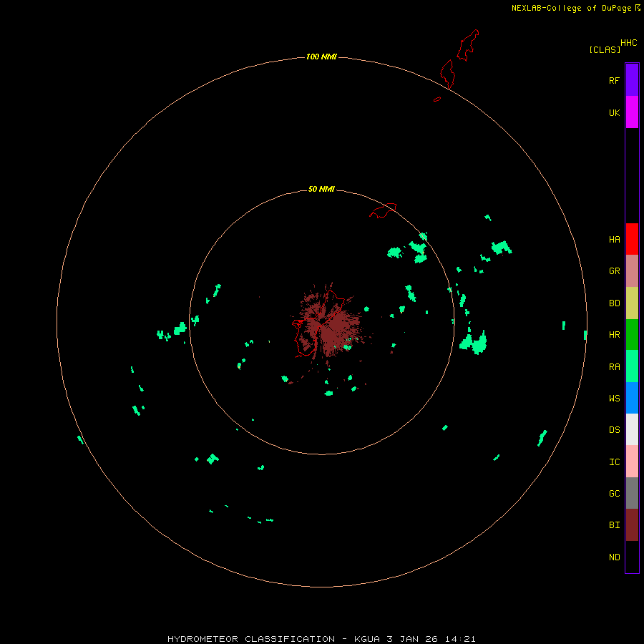Click the 50 NMI range ring label
Screen dimensions: 644x644
321,189
